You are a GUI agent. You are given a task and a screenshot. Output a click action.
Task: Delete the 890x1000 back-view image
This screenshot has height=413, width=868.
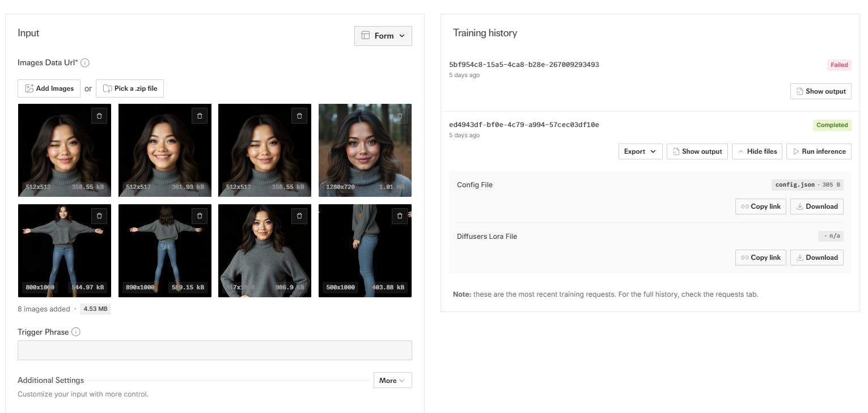(x=200, y=216)
